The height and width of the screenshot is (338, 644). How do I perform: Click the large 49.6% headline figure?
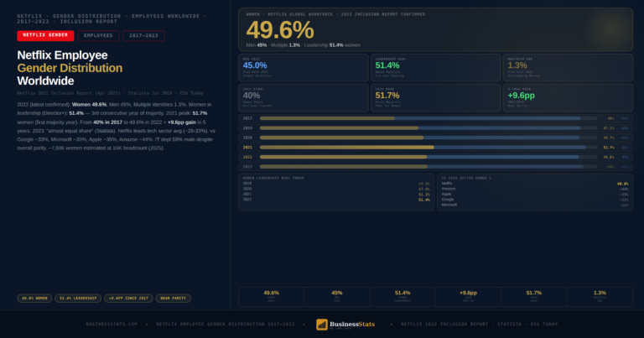tap(280, 30)
